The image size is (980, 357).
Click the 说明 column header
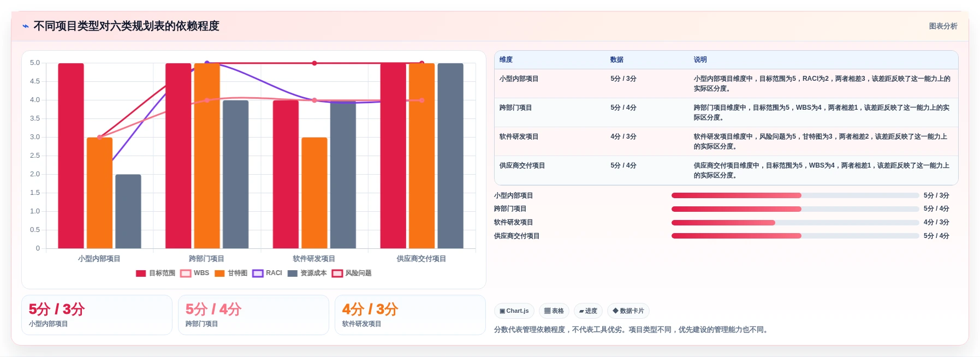[700, 59]
